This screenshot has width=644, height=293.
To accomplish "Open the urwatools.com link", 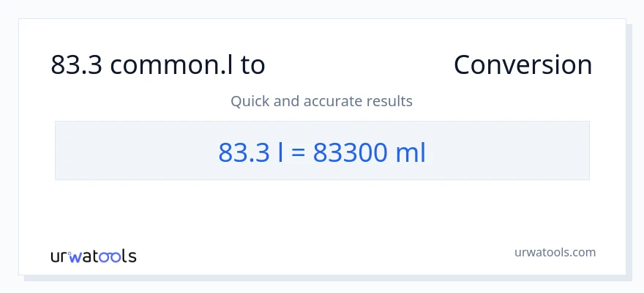I will coord(555,252).
